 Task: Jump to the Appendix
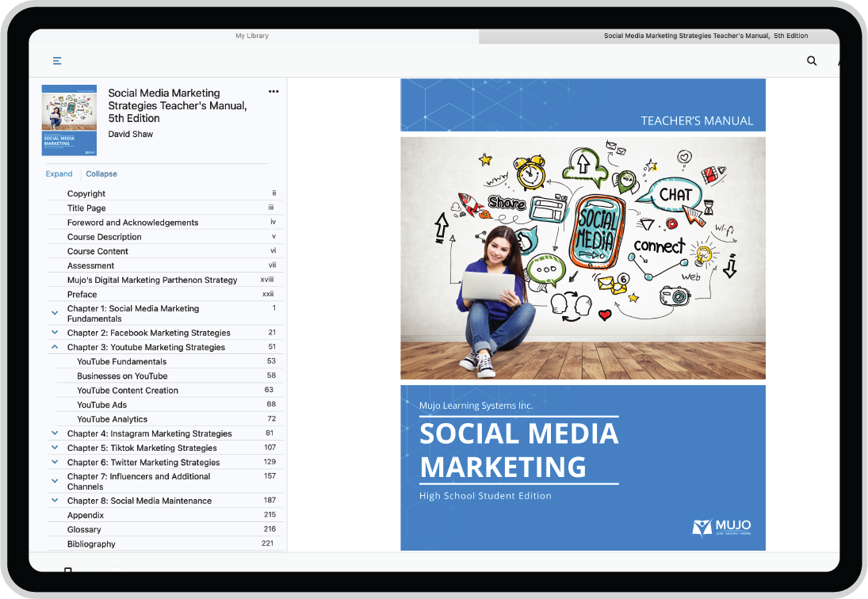click(x=165, y=515)
